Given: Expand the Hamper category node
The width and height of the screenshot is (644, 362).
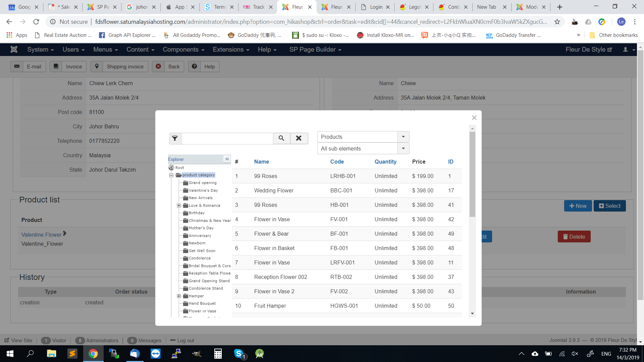Looking at the screenshot, I should [x=179, y=296].
